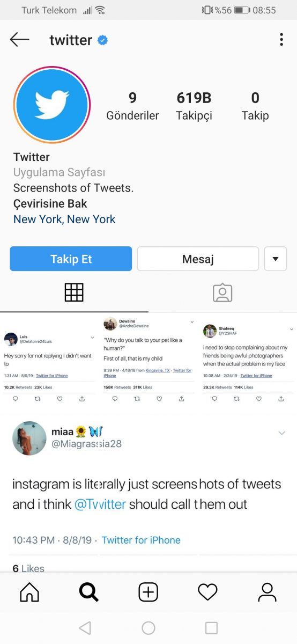Open the Shafeeq tweet post thumbnail
The width and height of the screenshot is (297, 644).
[248, 362]
